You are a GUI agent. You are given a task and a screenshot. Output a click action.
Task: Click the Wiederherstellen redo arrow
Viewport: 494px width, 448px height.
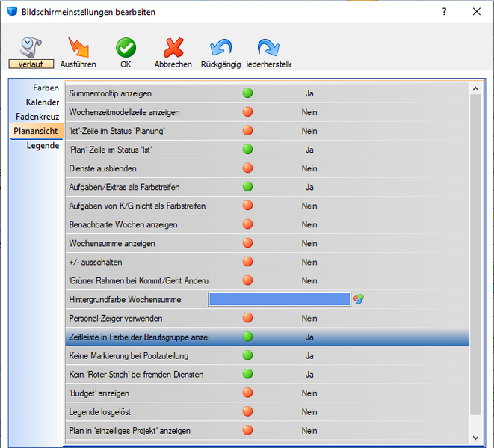pos(268,48)
